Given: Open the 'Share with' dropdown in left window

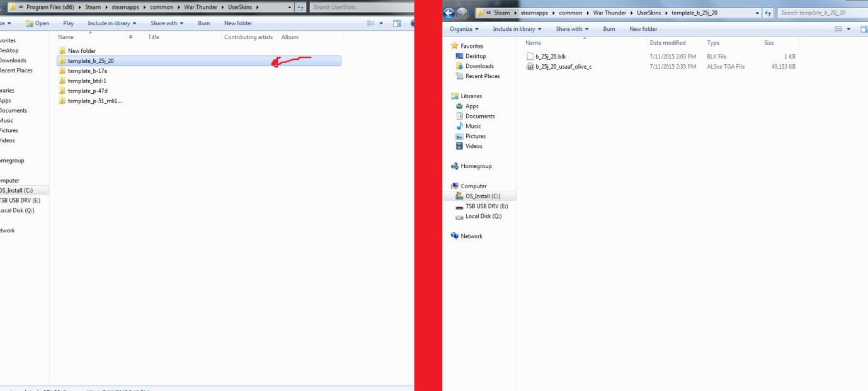Looking at the screenshot, I should [x=167, y=23].
